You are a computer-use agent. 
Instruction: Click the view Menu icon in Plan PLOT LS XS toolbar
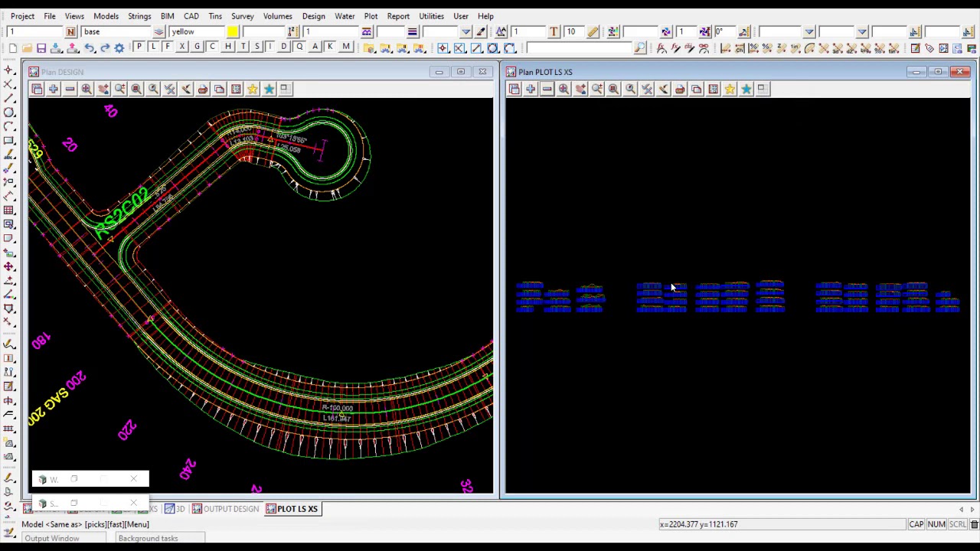(514, 89)
